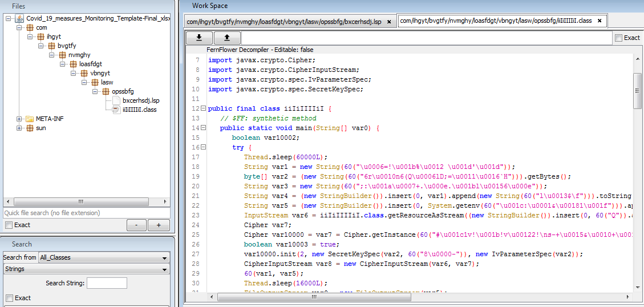Expand the 'sun' tree node
The width and height of the screenshot is (644, 307).
(19, 128)
